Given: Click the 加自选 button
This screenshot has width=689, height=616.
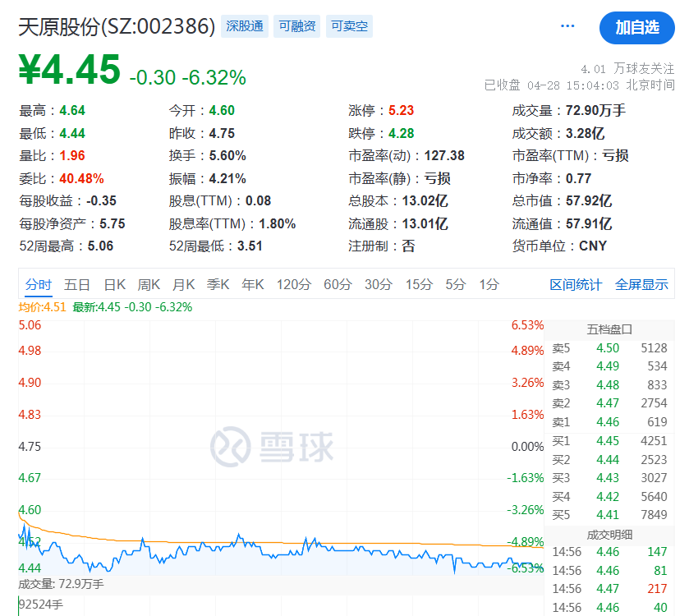Looking at the screenshot, I should tap(636, 27).
